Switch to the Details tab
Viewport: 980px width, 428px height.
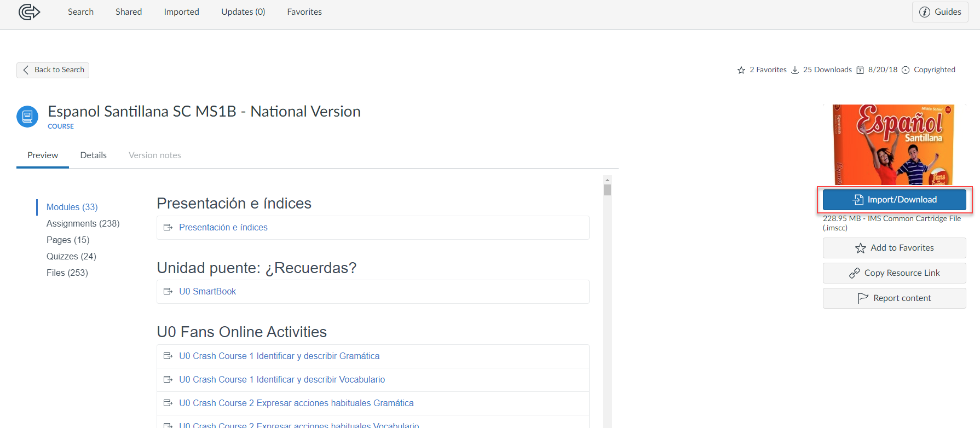[93, 155]
